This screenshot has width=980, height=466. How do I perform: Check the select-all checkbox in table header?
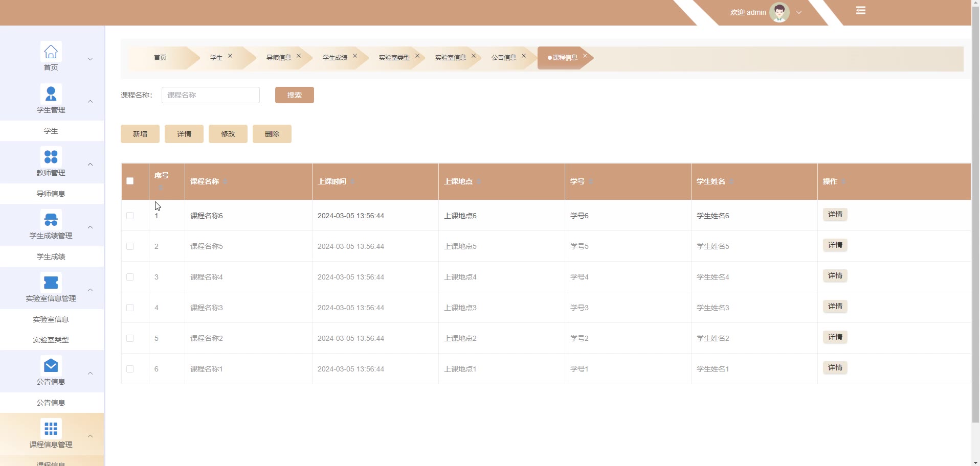[x=130, y=181]
